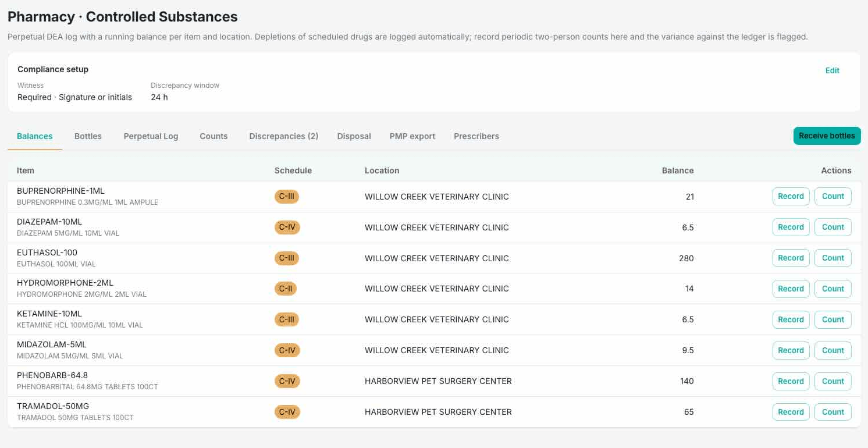
Task: Switch to the Bottles tab
Action: tap(88, 136)
